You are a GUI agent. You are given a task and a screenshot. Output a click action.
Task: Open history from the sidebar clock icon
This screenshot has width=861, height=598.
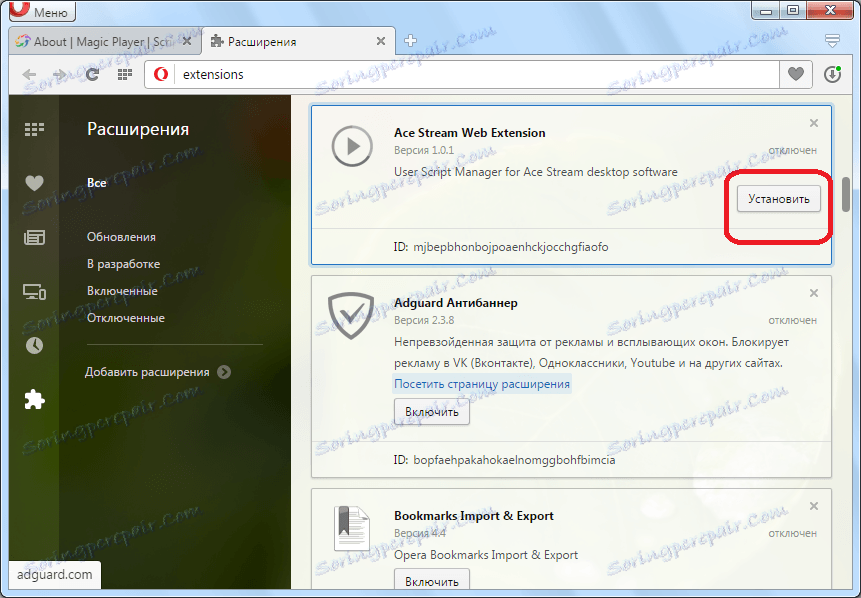tap(34, 345)
